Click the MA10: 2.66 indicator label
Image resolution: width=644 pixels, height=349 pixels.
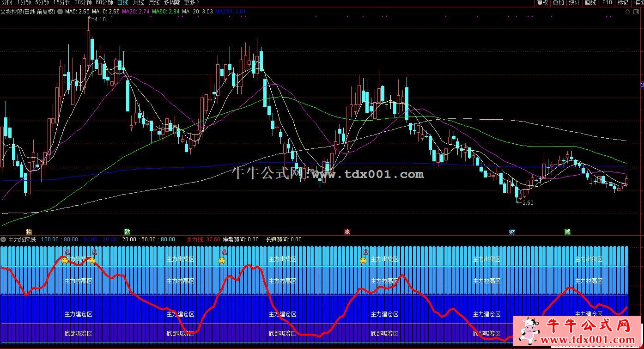click(x=106, y=12)
